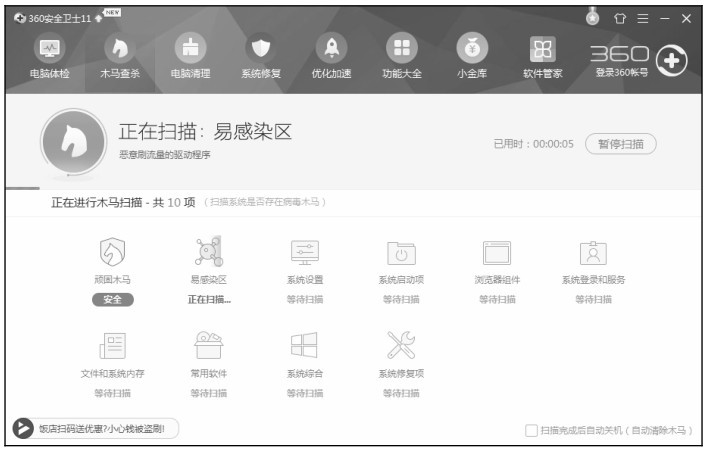The height and width of the screenshot is (449, 706).
Task: Click the large scanning horse emblem
Action: [x=73, y=142]
